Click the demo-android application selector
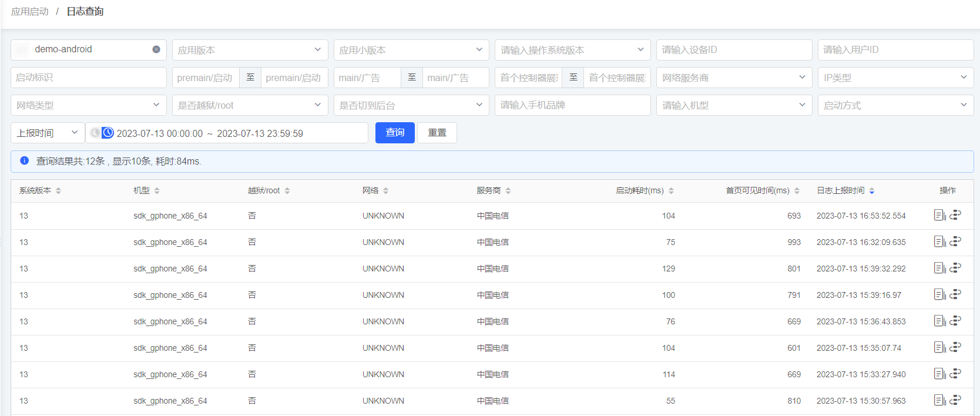This screenshot has width=980, height=416. [x=89, y=50]
